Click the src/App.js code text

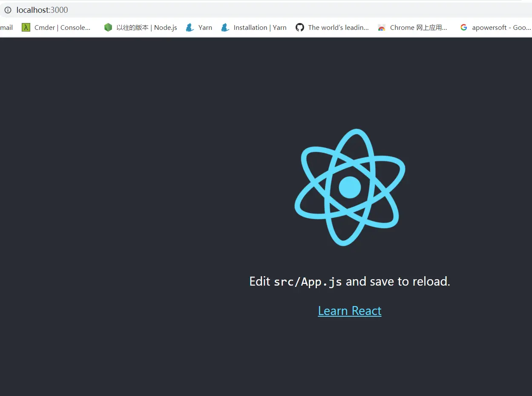pos(308,282)
